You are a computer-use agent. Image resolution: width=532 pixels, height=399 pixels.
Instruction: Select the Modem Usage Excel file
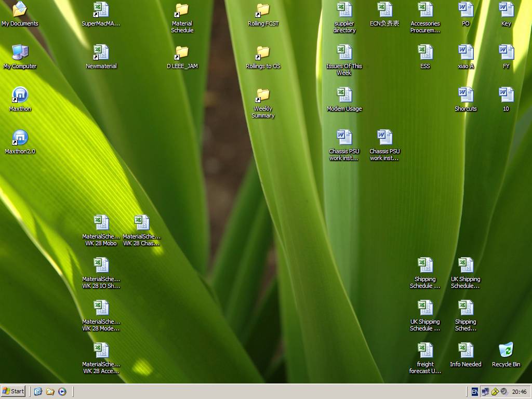tap(344, 95)
